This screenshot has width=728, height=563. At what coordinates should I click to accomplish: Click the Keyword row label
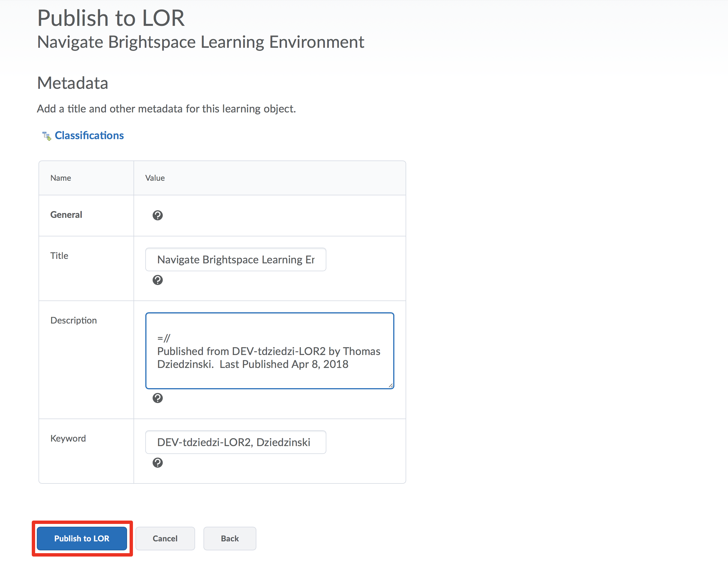(x=68, y=438)
